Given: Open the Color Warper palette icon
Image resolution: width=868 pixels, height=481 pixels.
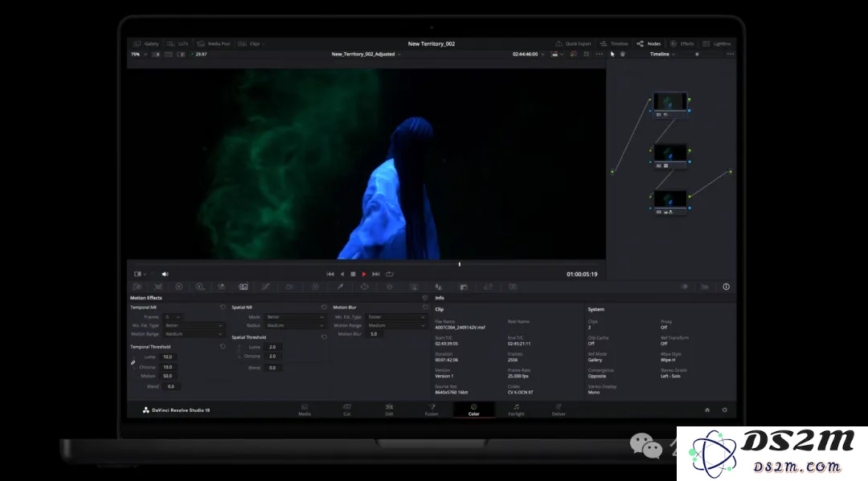Looking at the screenshot, I should point(315,287).
